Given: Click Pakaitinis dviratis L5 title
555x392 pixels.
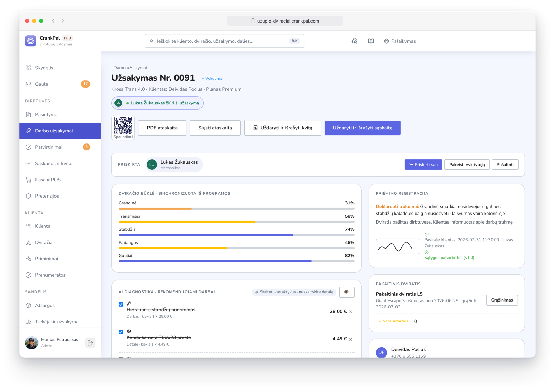Looking at the screenshot, I should pyautogui.click(x=399, y=294).
